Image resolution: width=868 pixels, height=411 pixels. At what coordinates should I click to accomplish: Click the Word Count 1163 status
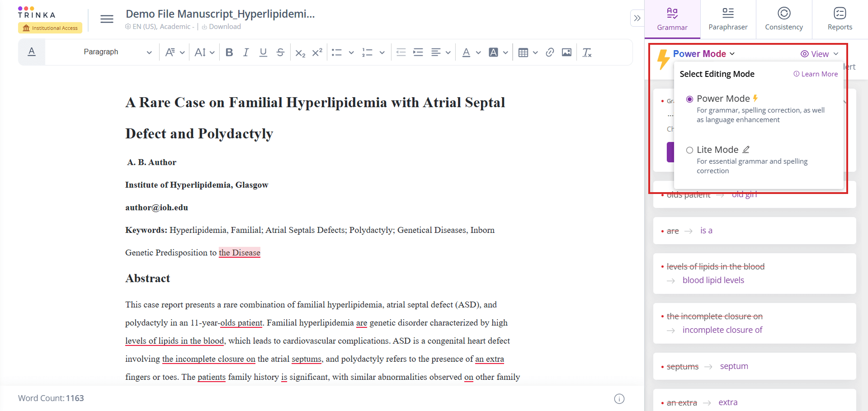pos(51,398)
